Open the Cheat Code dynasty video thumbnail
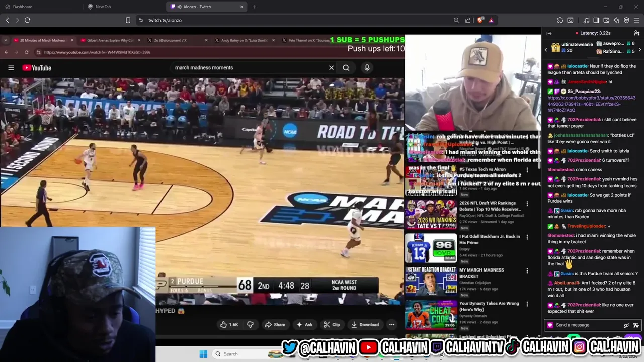Viewport: 644px width, 362px height. pyautogui.click(x=431, y=315)
